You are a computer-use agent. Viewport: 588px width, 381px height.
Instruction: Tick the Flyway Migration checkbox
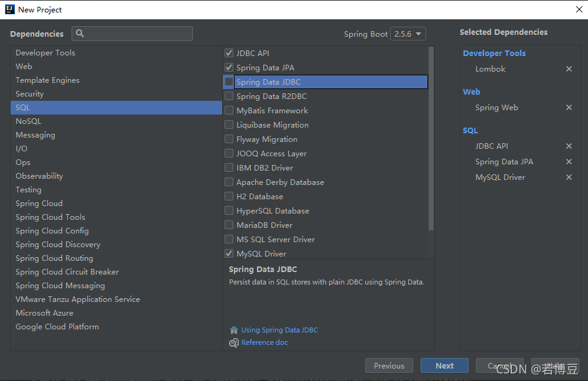click(x=229, y=139)
